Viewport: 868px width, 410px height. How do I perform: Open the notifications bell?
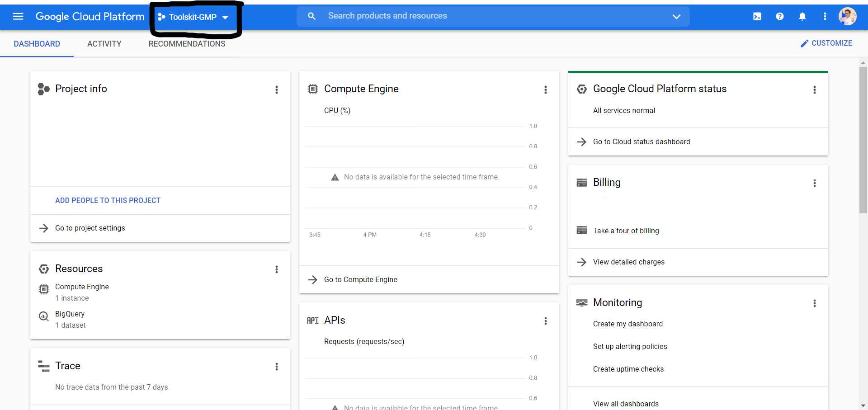coord(802,16)
